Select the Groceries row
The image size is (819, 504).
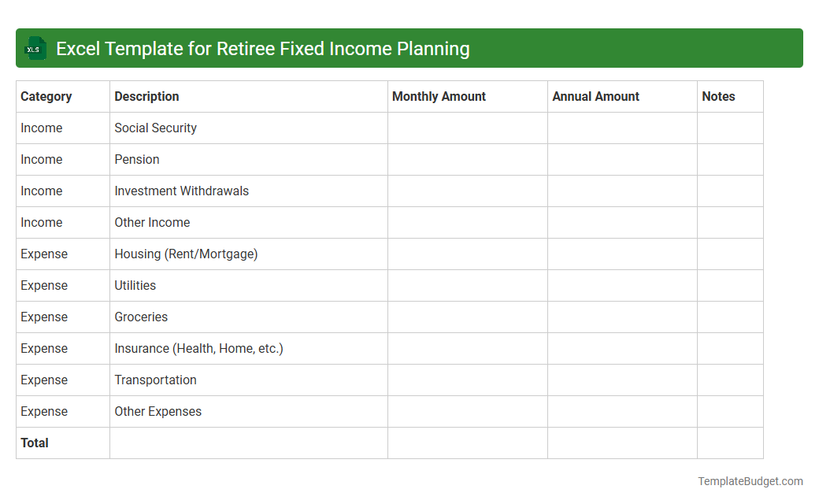pyautogui.click(x=141, y=317)
